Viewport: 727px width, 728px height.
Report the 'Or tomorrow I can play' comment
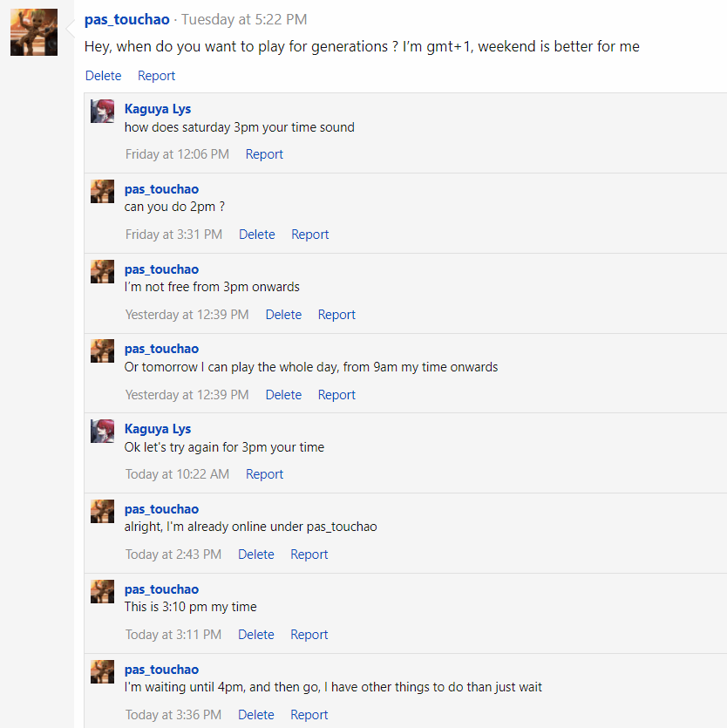[x=336, y=395]
